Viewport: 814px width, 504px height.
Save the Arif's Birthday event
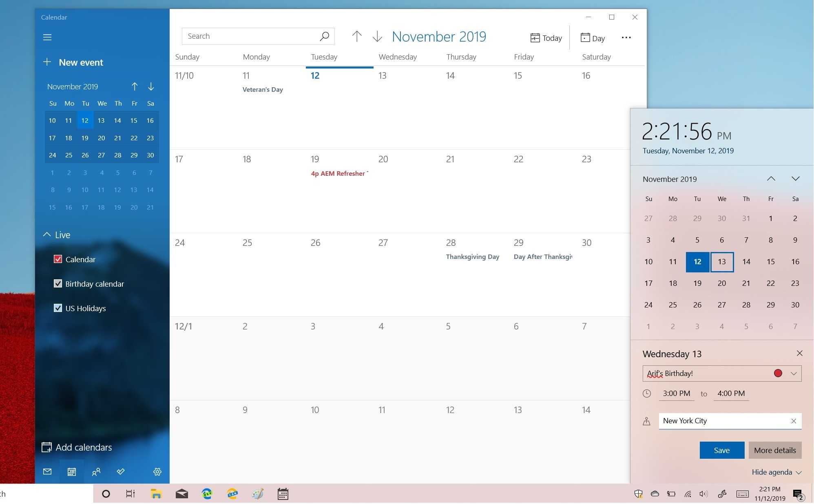point(722,450)
